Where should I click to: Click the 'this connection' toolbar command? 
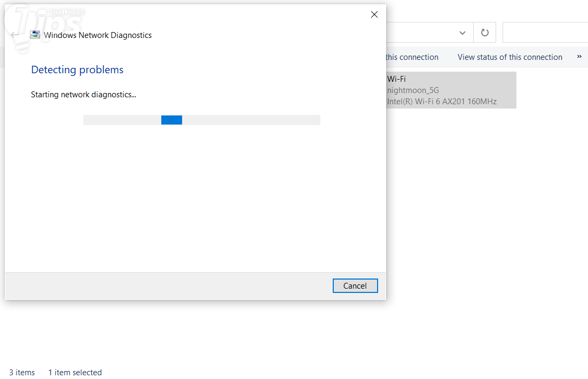412,57
